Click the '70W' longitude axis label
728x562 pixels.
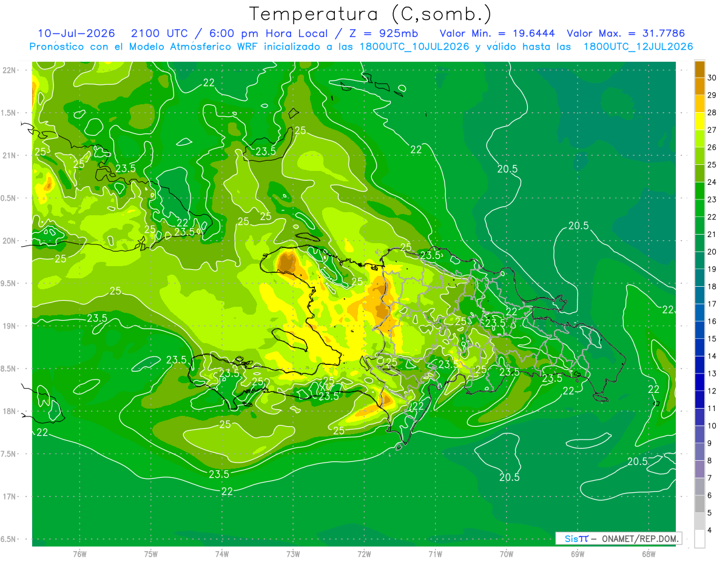click(507, 554)
